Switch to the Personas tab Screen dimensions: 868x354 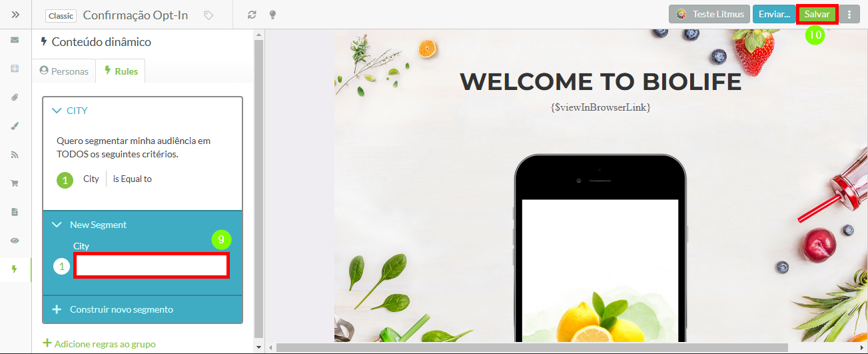[x=64, y=71]
